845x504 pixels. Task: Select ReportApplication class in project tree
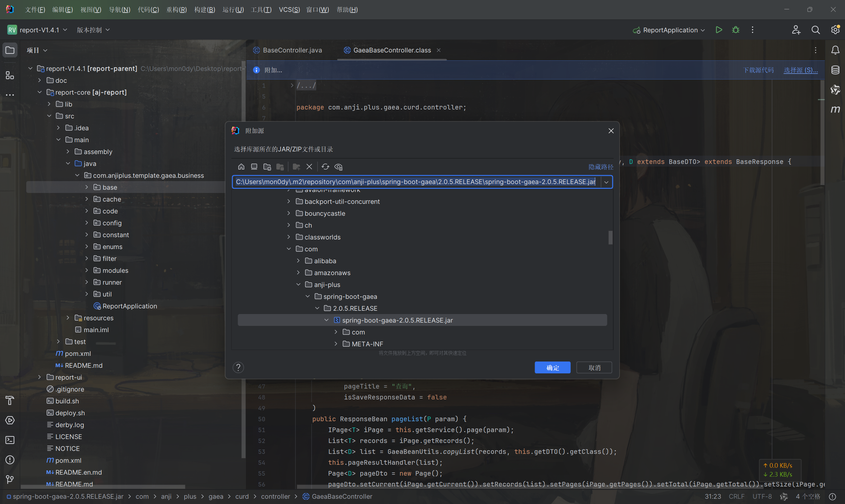tap(125, 306)
